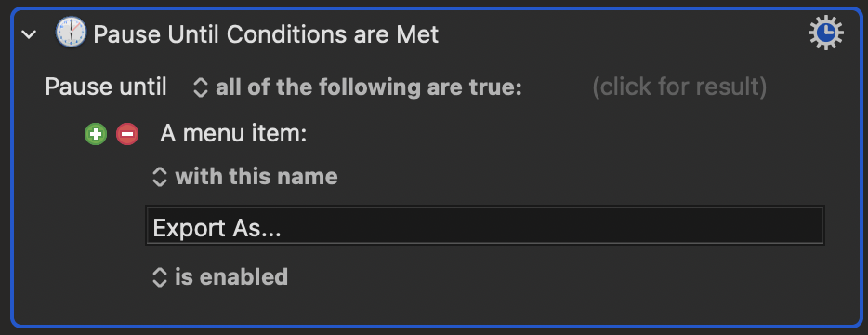Screen dimensions: 868x335
Task: Click the clock icon beside the action title
Action: coord(71,33)
